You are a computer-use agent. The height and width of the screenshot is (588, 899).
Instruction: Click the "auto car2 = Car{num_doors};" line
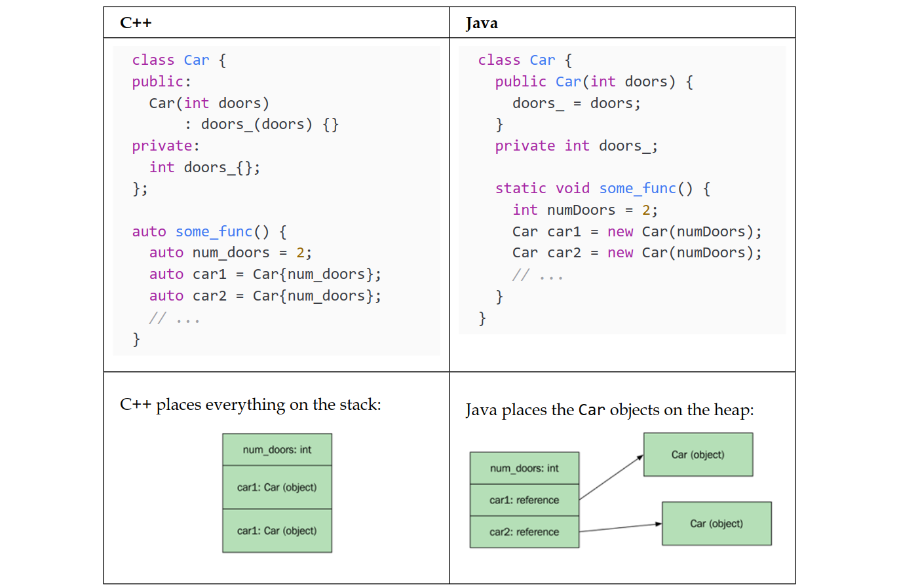(265, 296)
